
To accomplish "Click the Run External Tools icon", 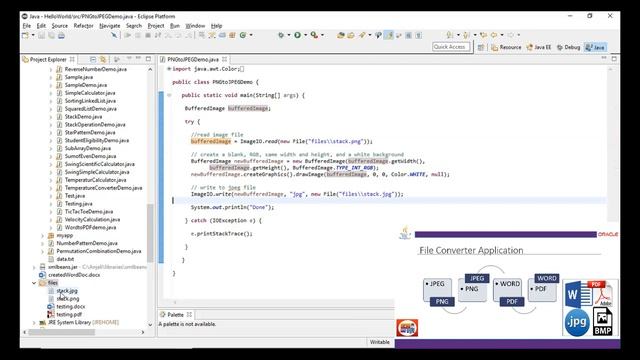I will 314,35.
